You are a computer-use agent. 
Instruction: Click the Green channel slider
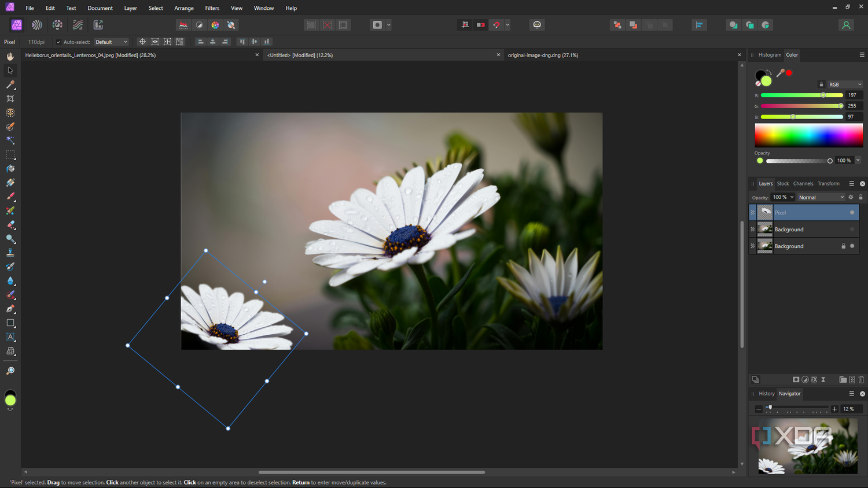(x=801, y=106)
